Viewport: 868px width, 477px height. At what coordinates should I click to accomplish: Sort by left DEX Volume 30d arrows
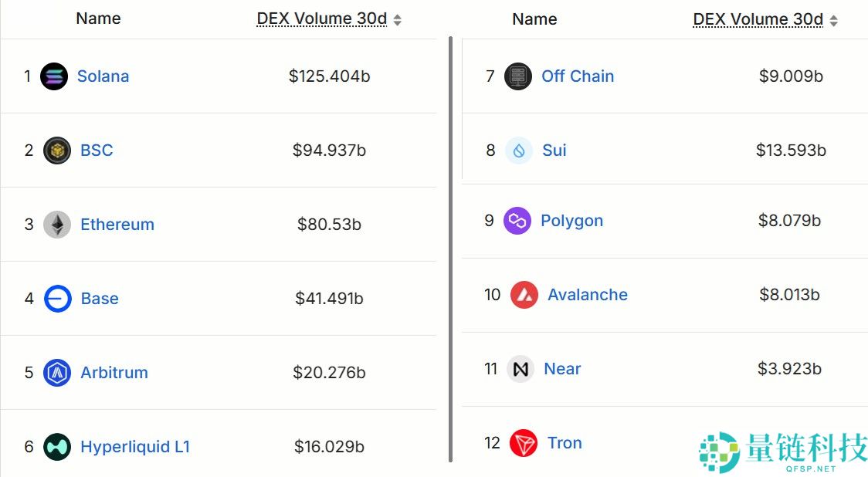coord(397,19)
